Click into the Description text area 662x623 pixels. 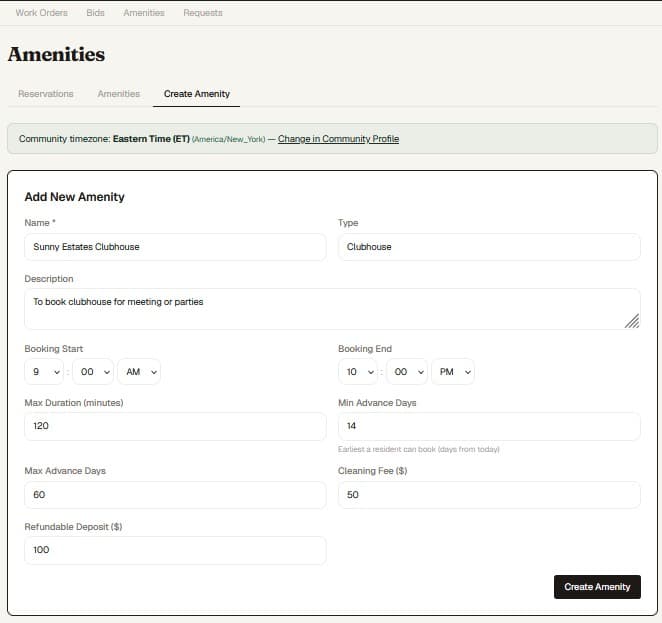coord(332,309)
